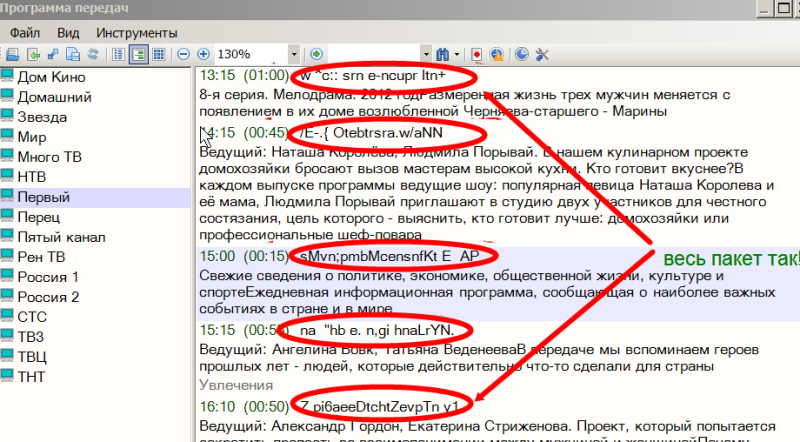Click the red dot record reminder icon

[476, 53]
